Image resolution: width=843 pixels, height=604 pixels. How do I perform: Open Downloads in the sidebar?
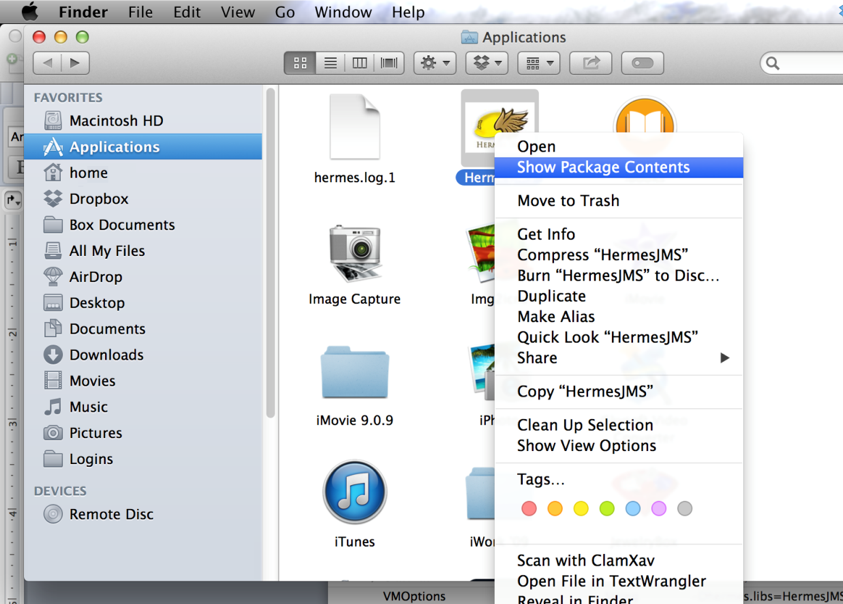click(106, 355)
